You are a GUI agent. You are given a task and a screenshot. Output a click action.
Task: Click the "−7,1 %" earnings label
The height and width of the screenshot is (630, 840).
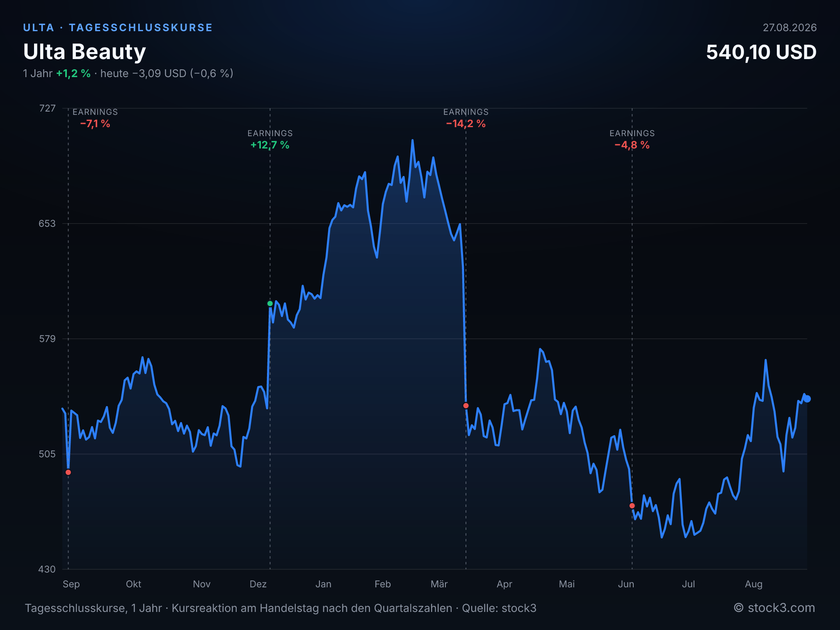click(95, 124)
